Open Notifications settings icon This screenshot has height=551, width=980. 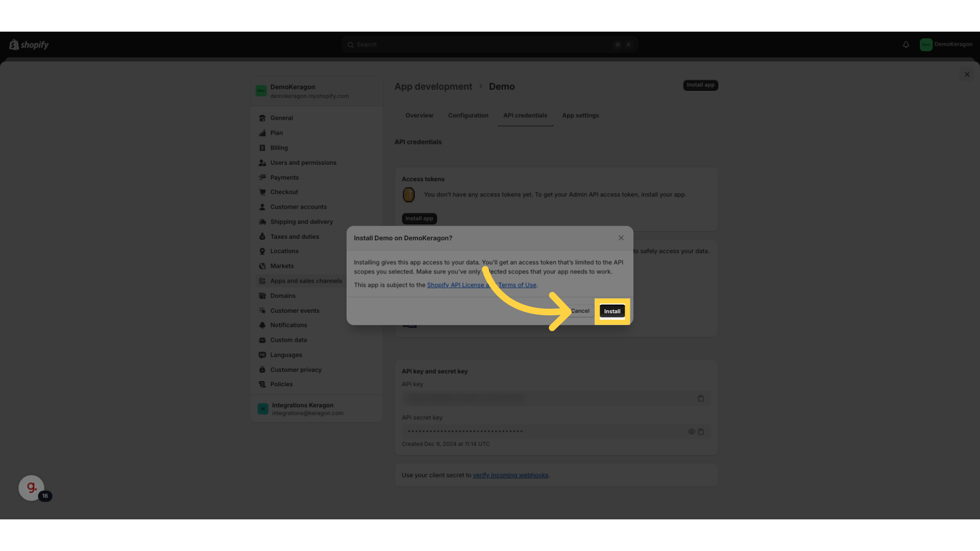pyautogui.click(x=262, y=325)
